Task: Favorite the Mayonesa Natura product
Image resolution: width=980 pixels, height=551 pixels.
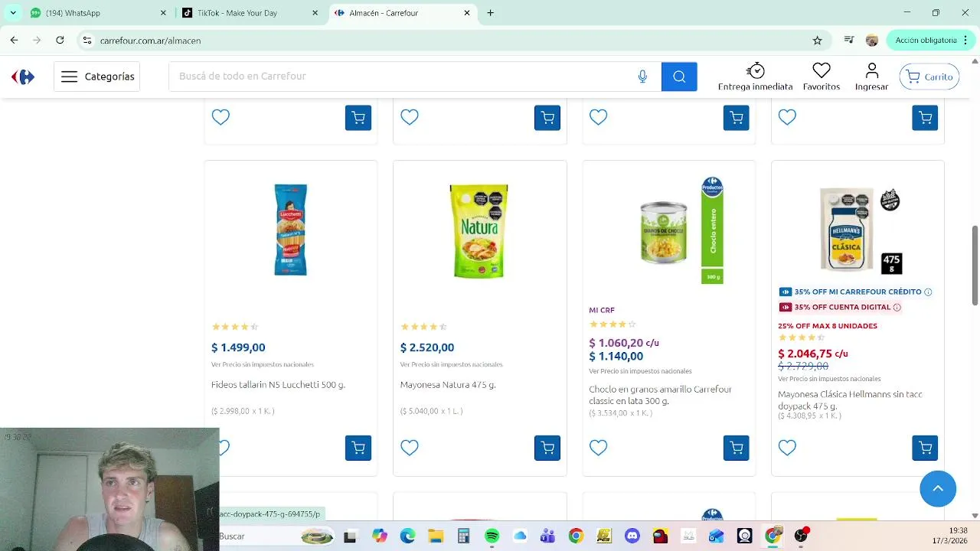Action: pyautogui.click(x=410, y=448)
